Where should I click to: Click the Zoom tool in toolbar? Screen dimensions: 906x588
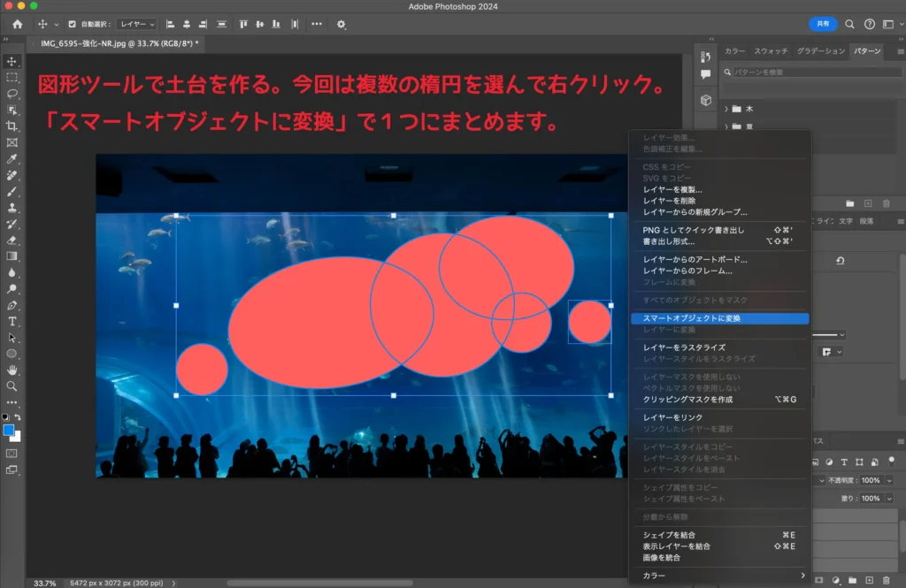(12, 386)
